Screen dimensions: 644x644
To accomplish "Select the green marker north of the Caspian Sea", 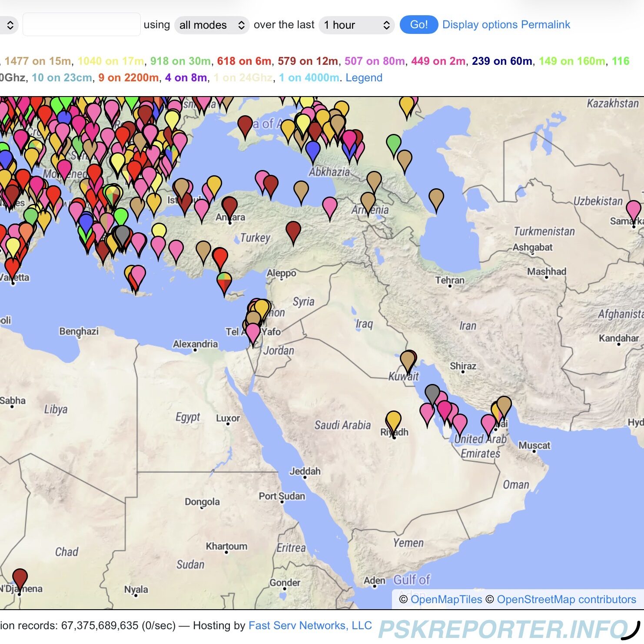I will tap(393, 143).
